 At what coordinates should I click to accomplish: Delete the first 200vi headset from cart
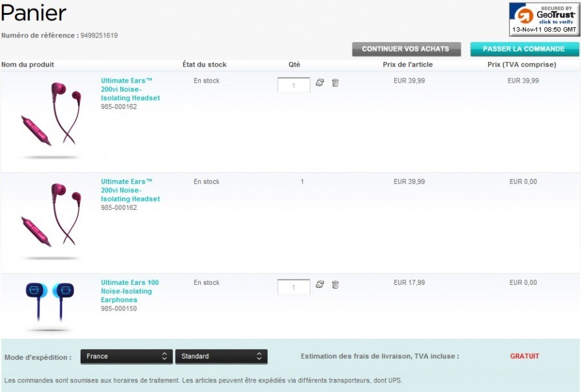click(335, 83)
